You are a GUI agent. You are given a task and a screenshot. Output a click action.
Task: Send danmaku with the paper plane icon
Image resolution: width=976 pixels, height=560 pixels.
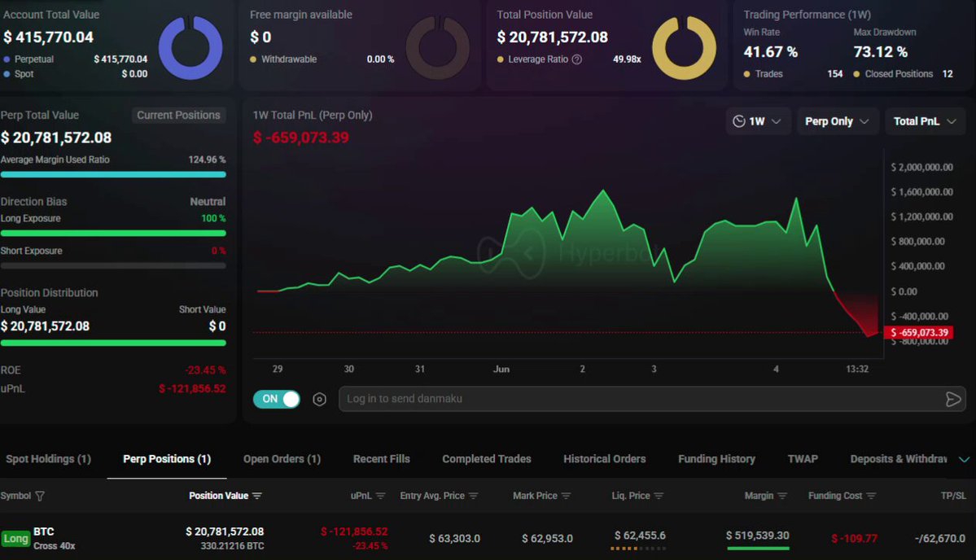coord(953,400)
